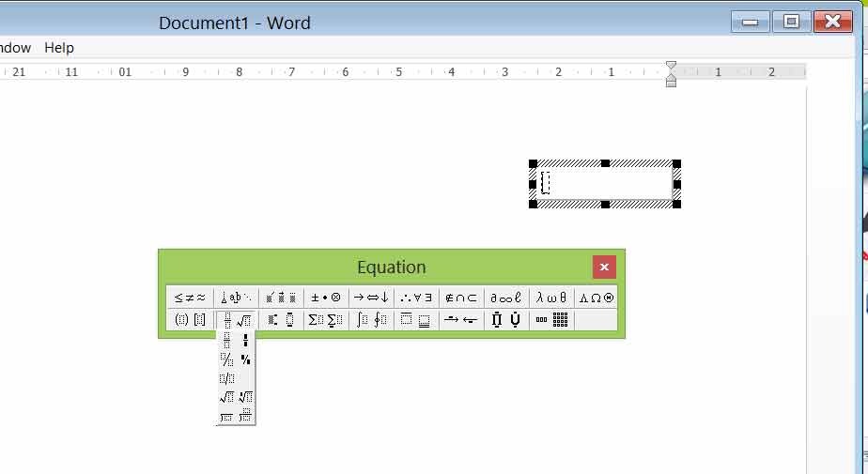Open the Greek lowercase letters palette
The height and width of the screenshot is (474, 868).
[551, 298]
